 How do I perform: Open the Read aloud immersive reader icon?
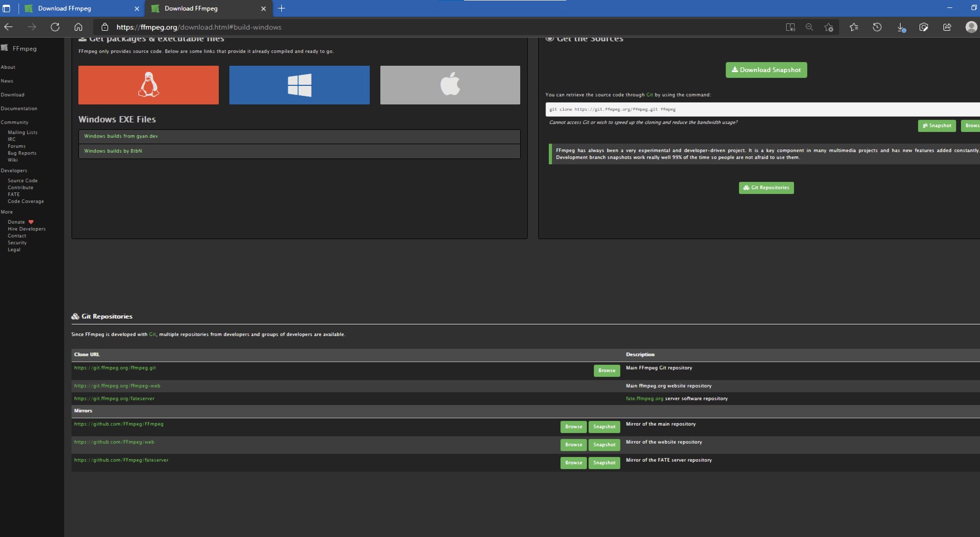click(x=790, y=27)
